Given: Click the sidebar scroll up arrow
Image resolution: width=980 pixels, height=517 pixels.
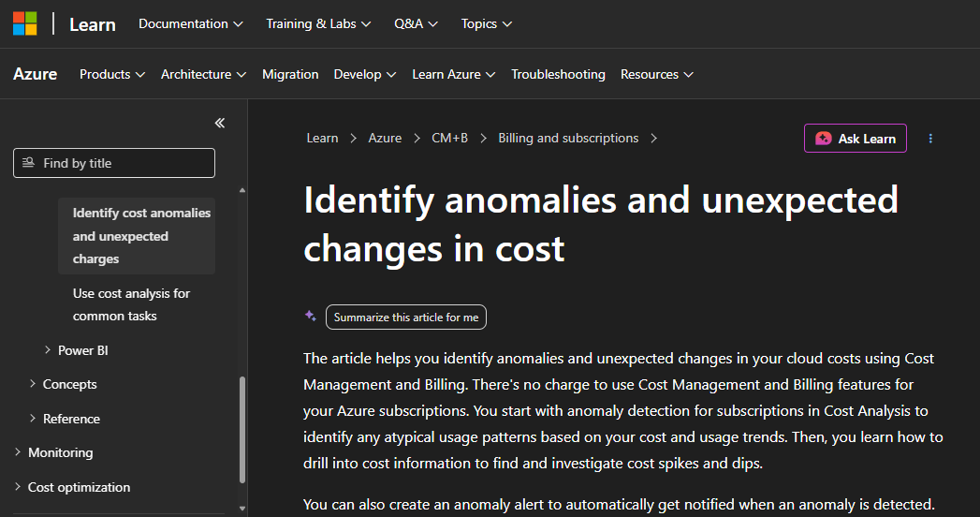Looking at the screenshot, I should (242, 190).
